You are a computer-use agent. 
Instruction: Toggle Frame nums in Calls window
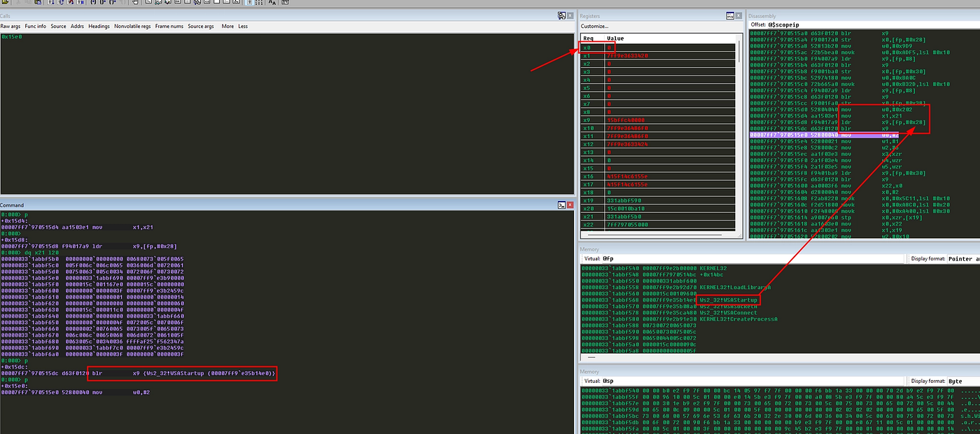click(x=169, y=26)
